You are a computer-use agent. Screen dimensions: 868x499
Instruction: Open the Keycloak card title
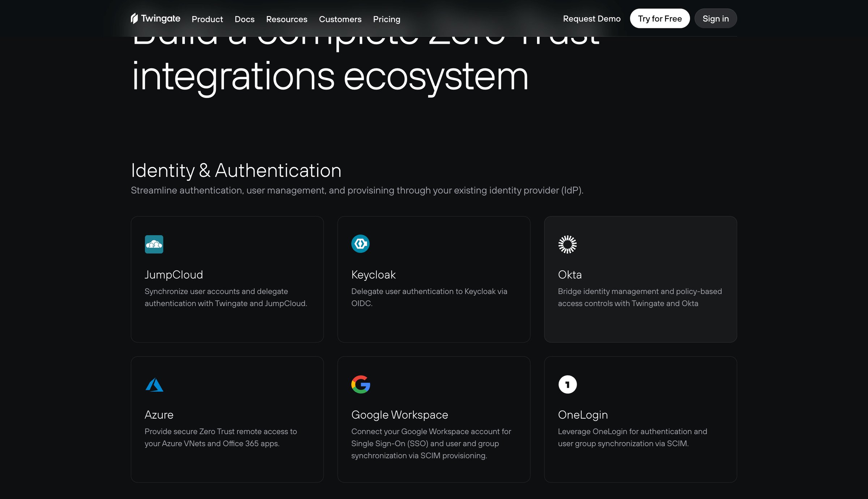coord(373,275)
